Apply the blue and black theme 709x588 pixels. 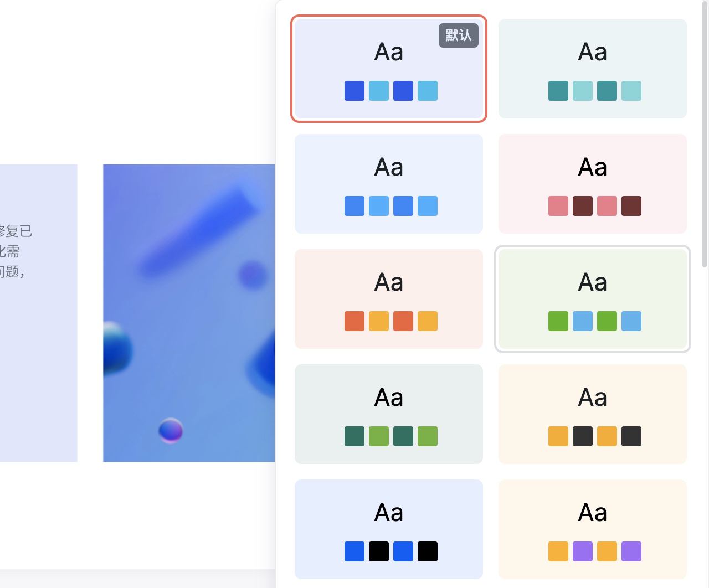(x=388, y=529)
